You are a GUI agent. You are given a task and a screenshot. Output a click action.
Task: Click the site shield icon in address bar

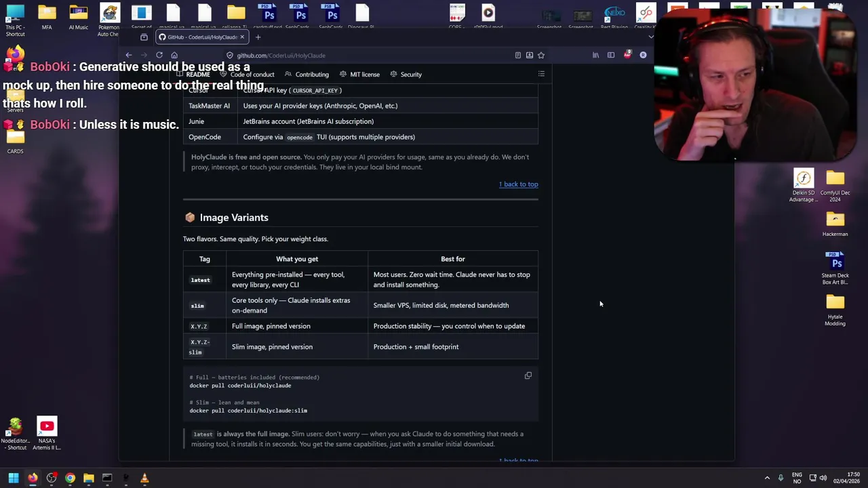[230, 56]
